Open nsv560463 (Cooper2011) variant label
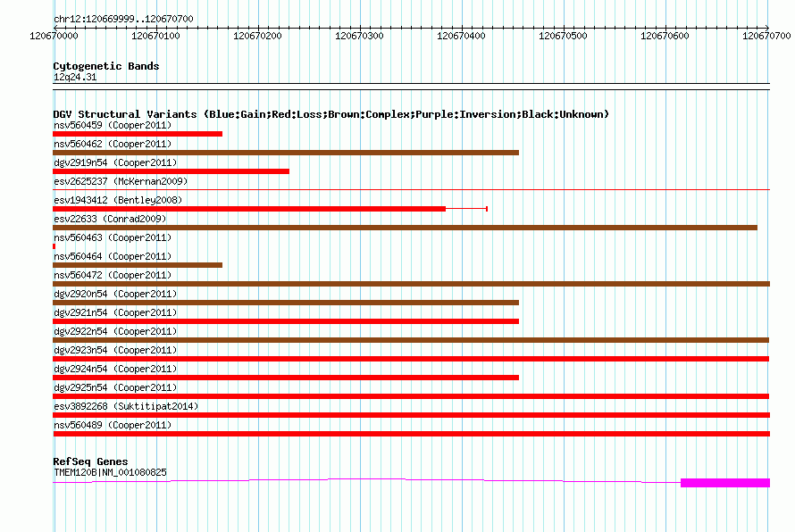 [113, 237]
